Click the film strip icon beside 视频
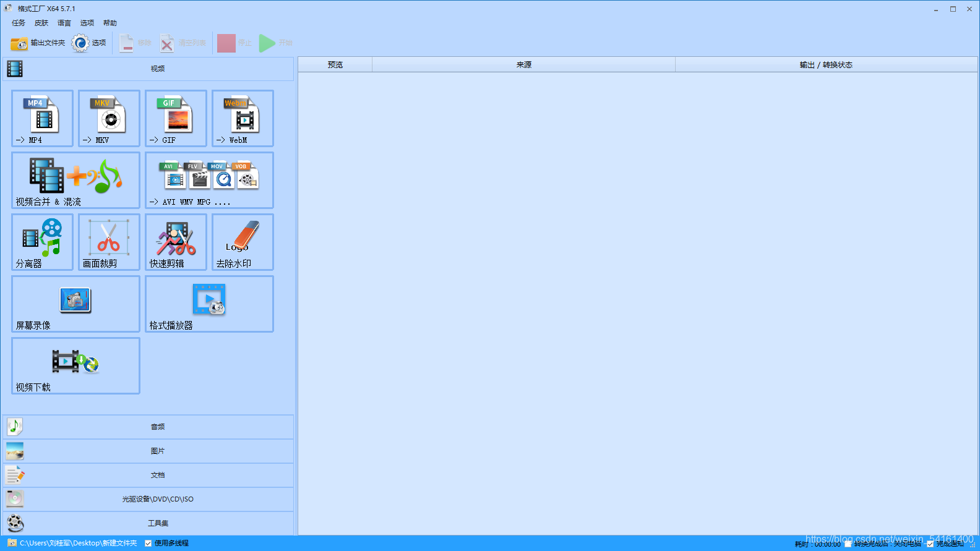The height and width of the screenshot is (551, 980). [x=15, y=69]
